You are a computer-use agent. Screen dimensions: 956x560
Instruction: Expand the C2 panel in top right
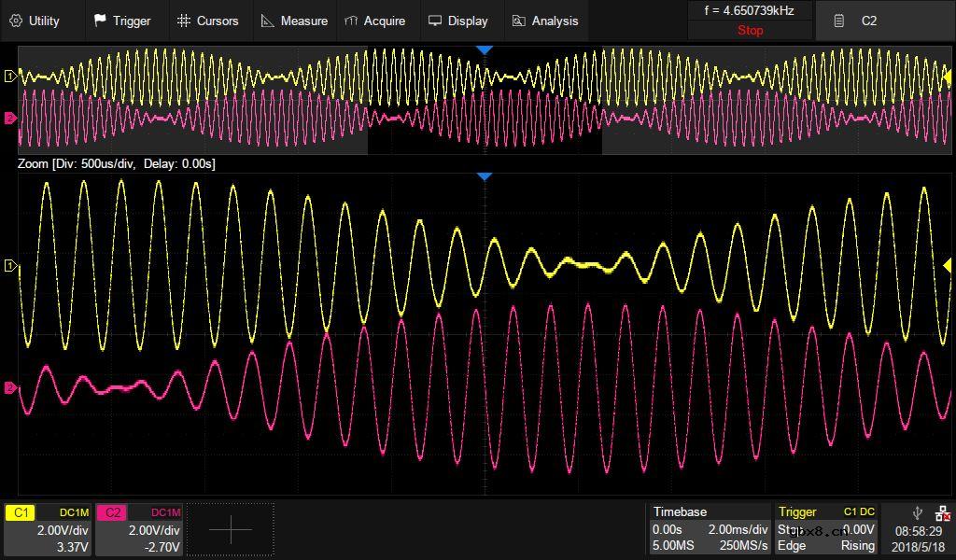868,21
